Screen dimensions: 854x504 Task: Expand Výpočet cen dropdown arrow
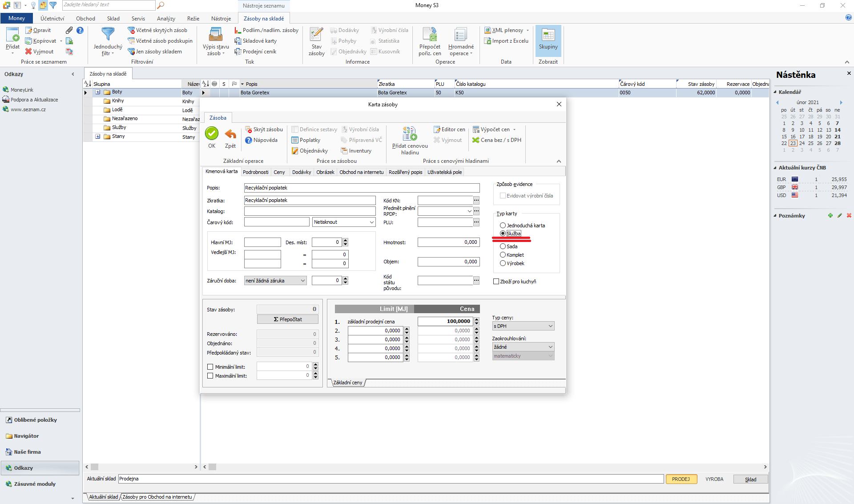(515, 130)
